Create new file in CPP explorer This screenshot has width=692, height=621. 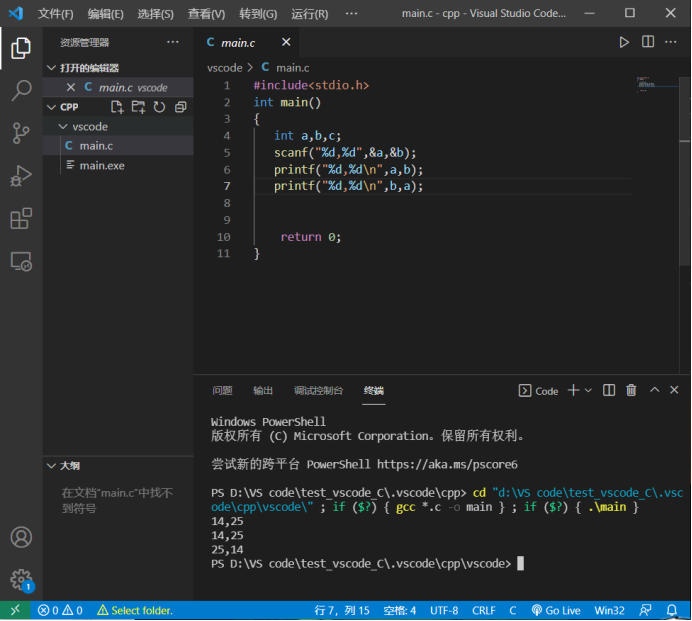point(116,107)
